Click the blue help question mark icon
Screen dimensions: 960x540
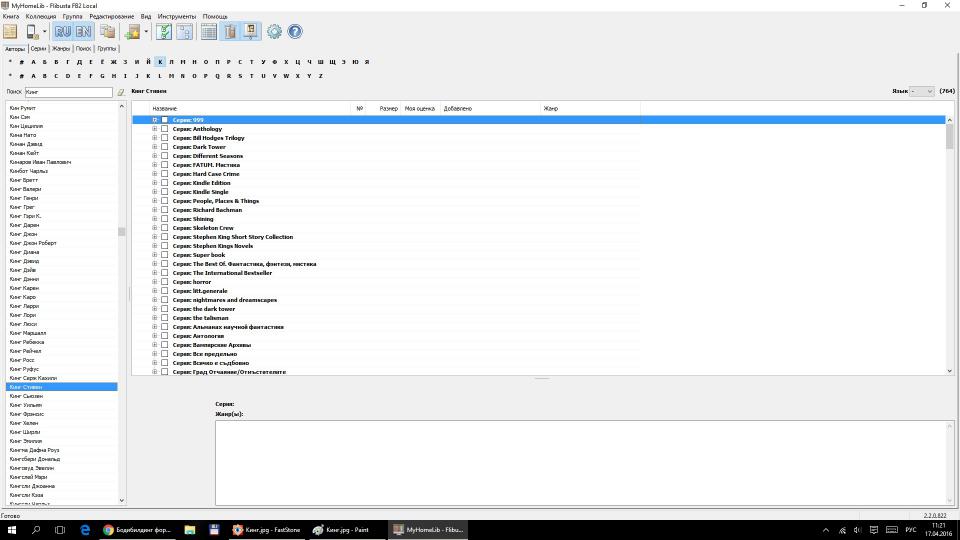pyautogui.click(x=295, y=32)
